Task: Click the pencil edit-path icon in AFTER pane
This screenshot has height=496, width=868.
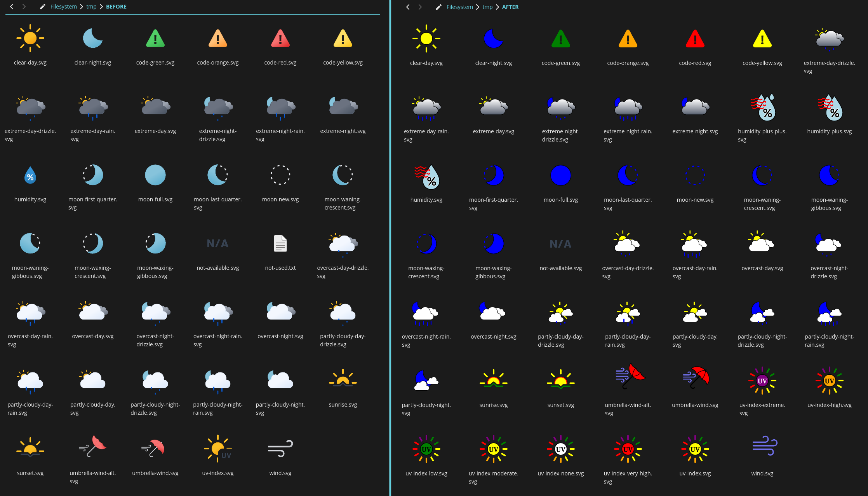Action: (438, 7)
